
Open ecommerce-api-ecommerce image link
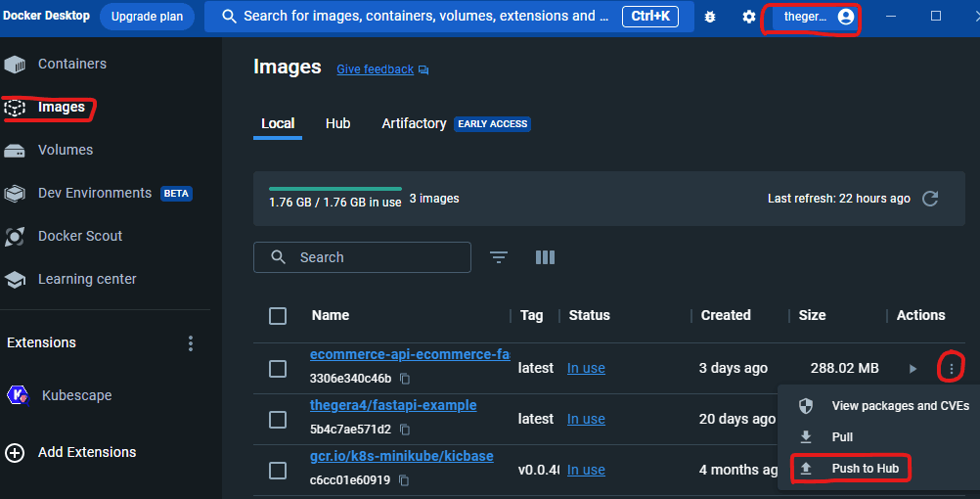(x=410, y=354)
